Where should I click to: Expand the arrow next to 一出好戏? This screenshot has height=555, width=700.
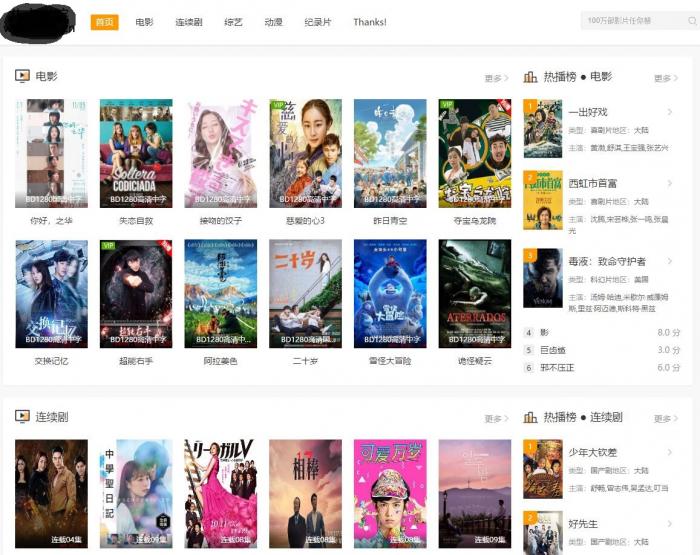[x=670, y=112]
